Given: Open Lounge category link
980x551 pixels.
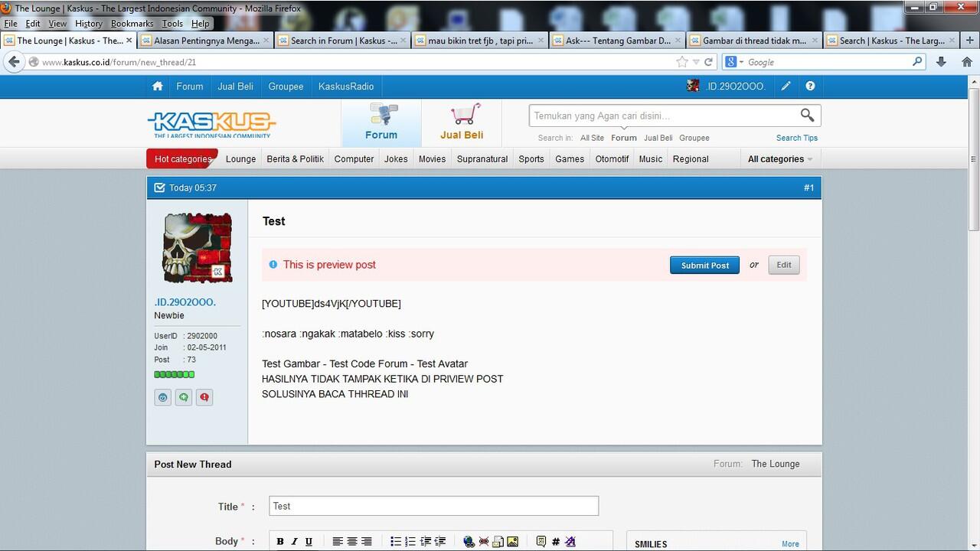Looking at the screenshot, I should (240, 159).
